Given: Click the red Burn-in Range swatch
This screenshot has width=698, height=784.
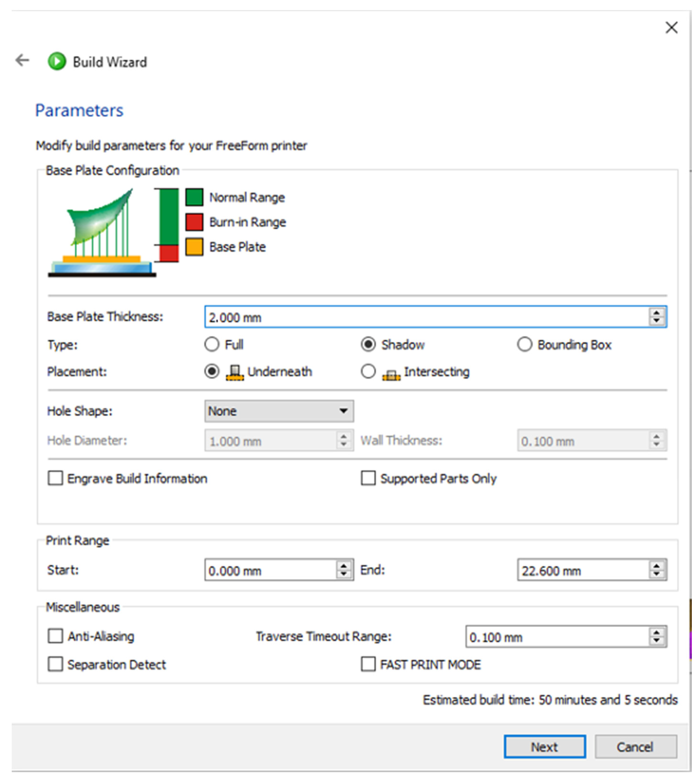Looking at the screenshot, I should [x=194, y=222].
